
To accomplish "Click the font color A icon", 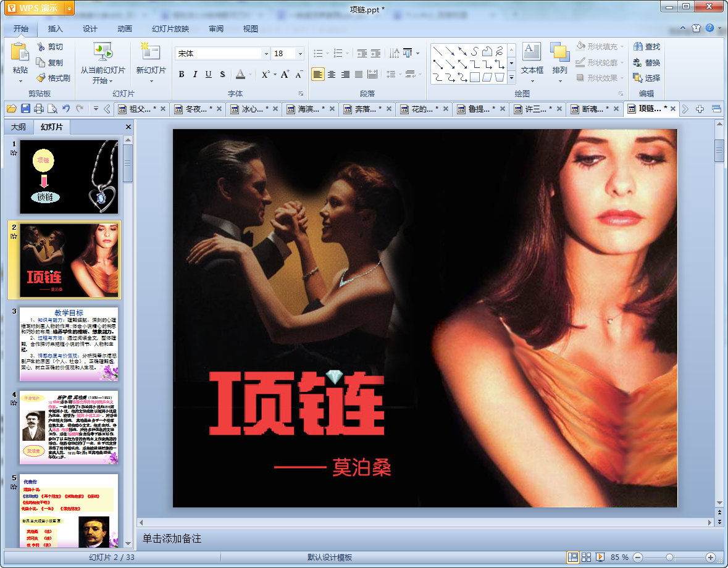I will pyautogui.click(x=240, y=74).
